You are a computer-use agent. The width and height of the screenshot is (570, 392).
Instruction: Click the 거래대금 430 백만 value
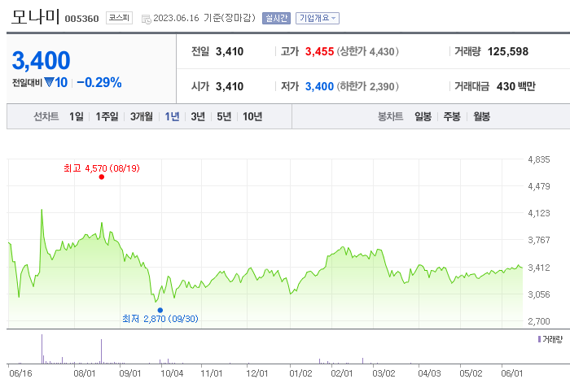(x=515, y=86)
